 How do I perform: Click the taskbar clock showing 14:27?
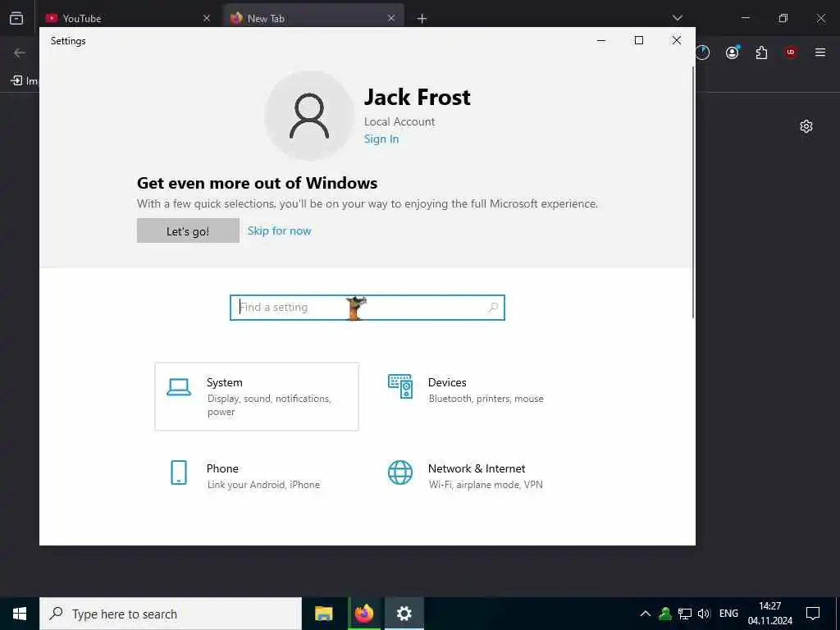pos(769,614)
